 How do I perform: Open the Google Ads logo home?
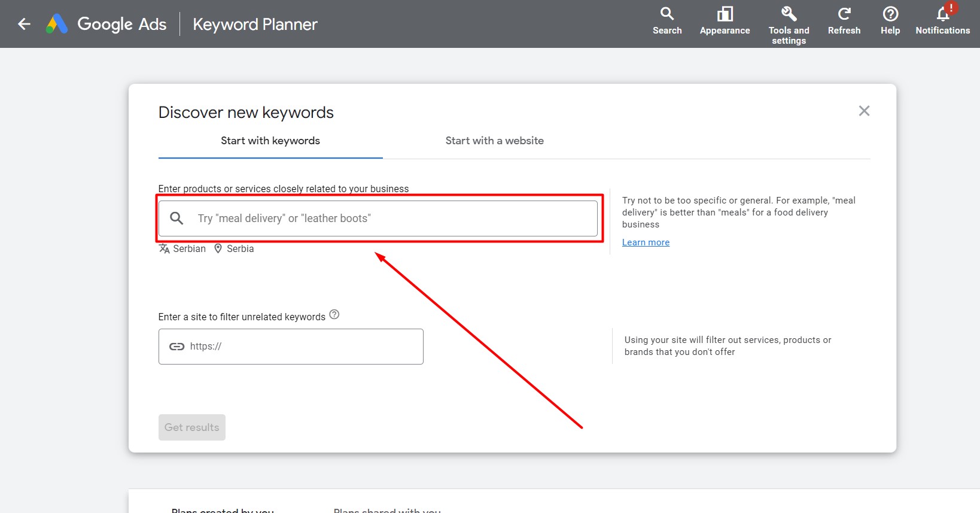(x=106, y=24)
